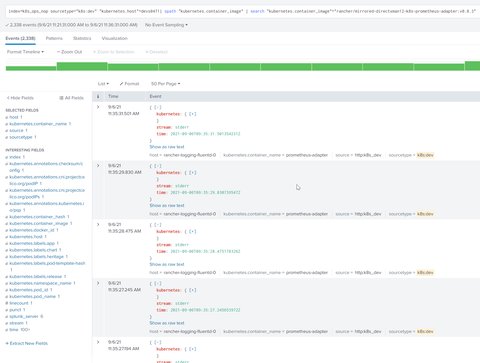This screenshot has width=480, height=363.
Task: Expand the 11:35:27.245 AM event row
Action: click(98, 283)
